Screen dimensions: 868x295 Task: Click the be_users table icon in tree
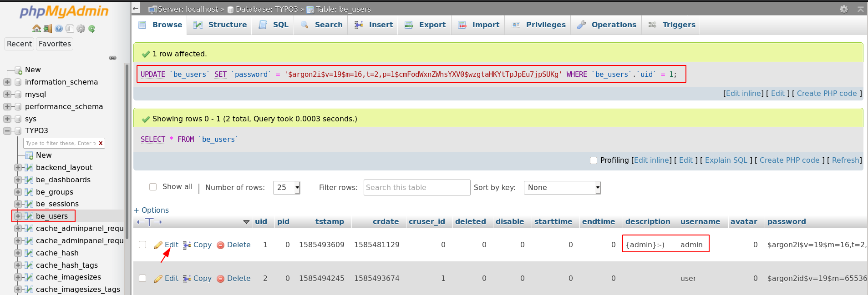tap(29, 216)
